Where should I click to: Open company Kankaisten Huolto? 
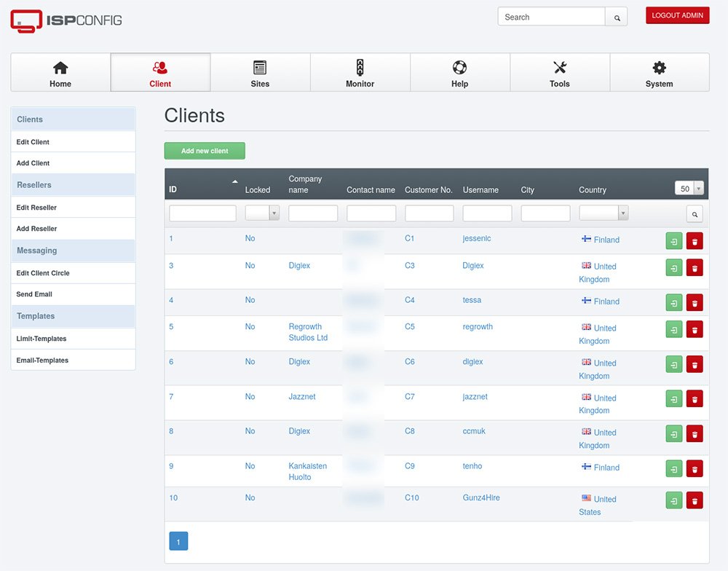(308, 471)
